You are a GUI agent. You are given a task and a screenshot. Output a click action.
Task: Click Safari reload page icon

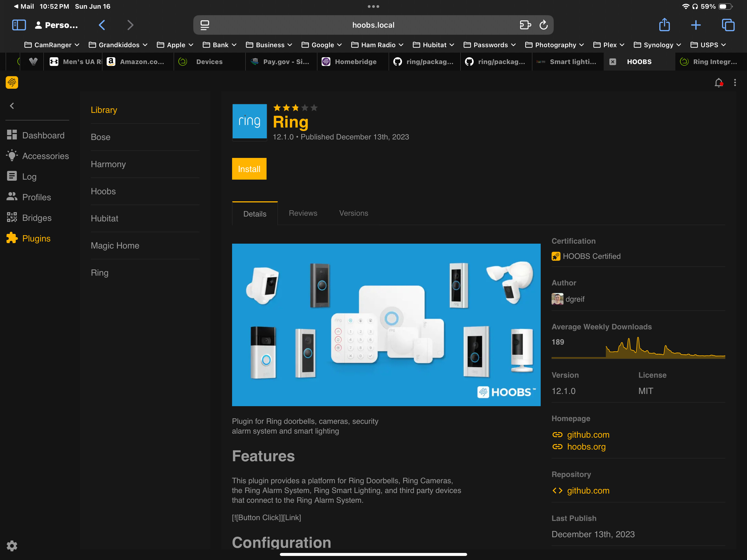(543, 25)
